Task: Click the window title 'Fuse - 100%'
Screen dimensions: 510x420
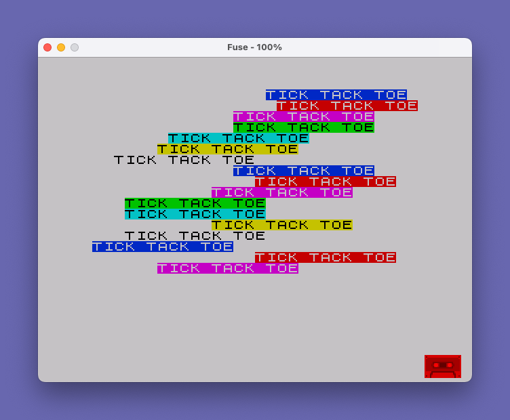Action: coord(254,47)
